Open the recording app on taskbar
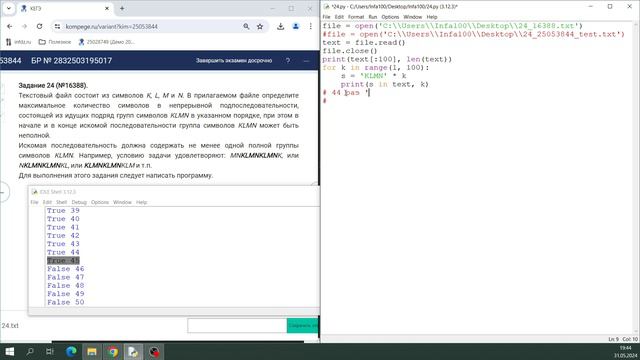 point(154,351)
